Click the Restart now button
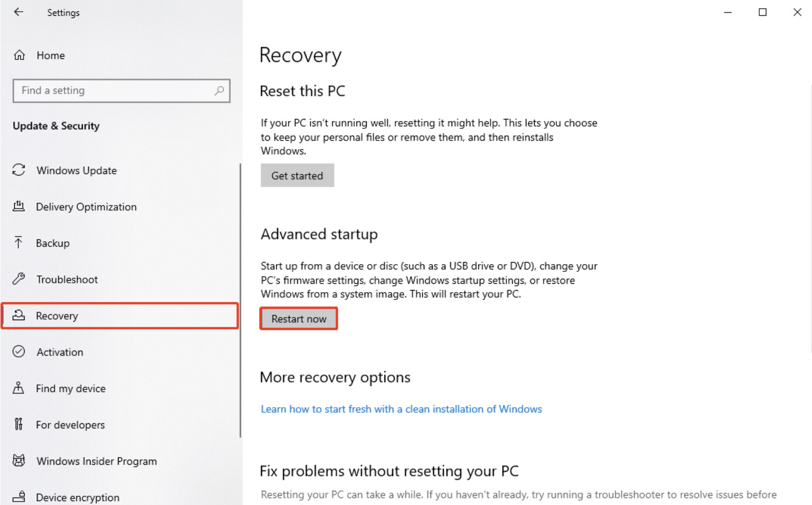812x505 pixels. (x=299, y=319)
